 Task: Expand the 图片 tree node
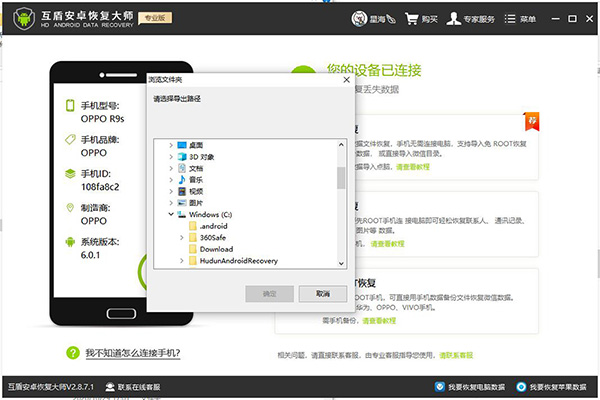pos(171,202)
